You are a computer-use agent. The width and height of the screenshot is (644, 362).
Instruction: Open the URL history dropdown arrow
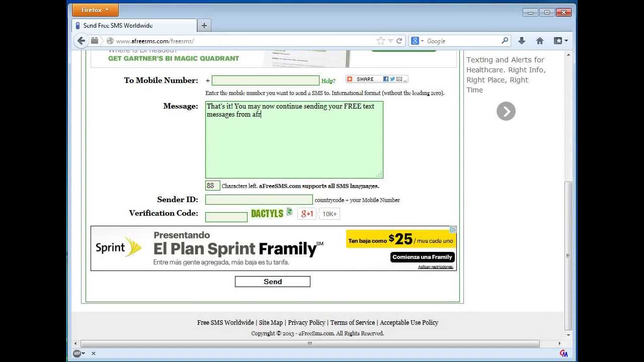pos(390,41)
